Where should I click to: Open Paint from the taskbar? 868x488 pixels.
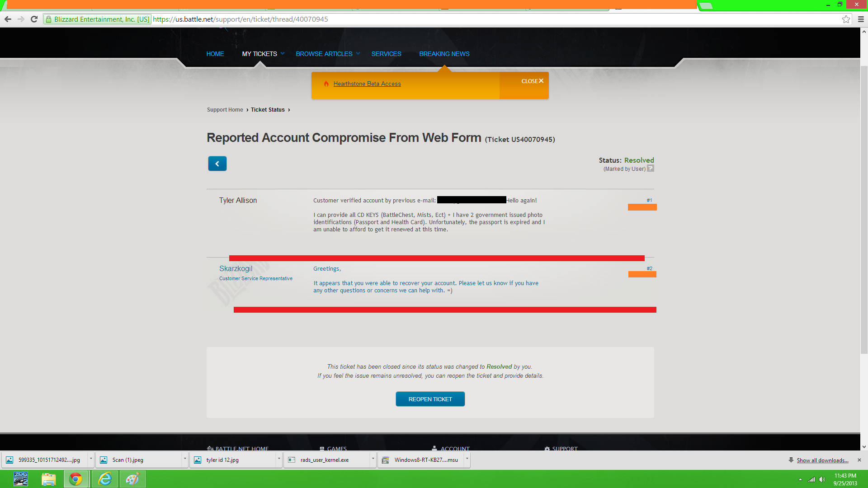132,479
